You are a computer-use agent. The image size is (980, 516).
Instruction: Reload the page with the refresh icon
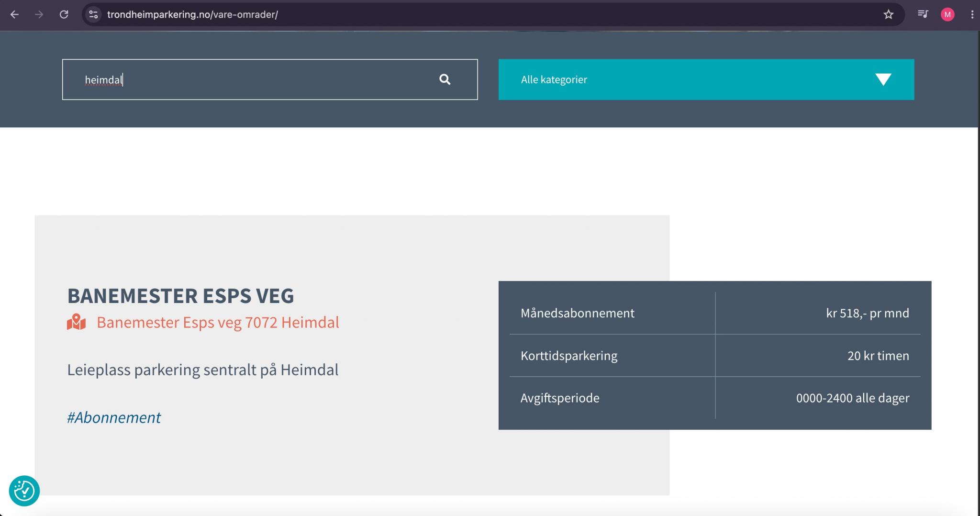coord(64,14)
